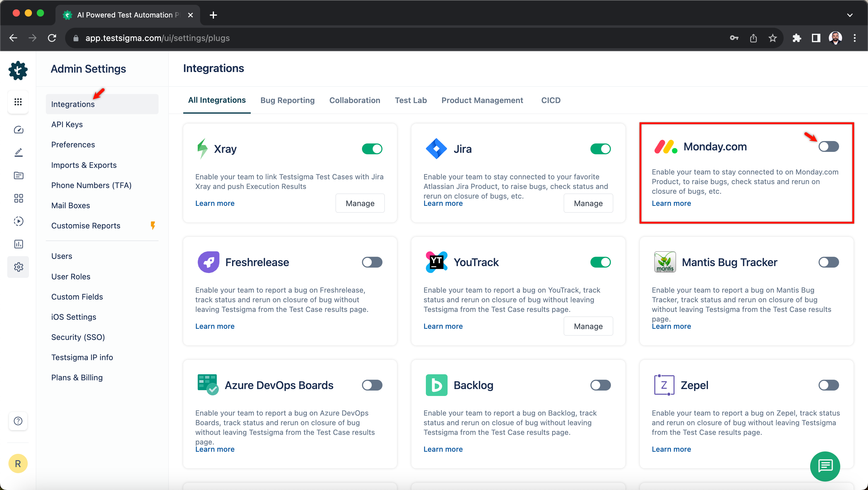Screen dimensions: 868x490
Task: Switch to the Product Management tab
Action: pos(482,100)
